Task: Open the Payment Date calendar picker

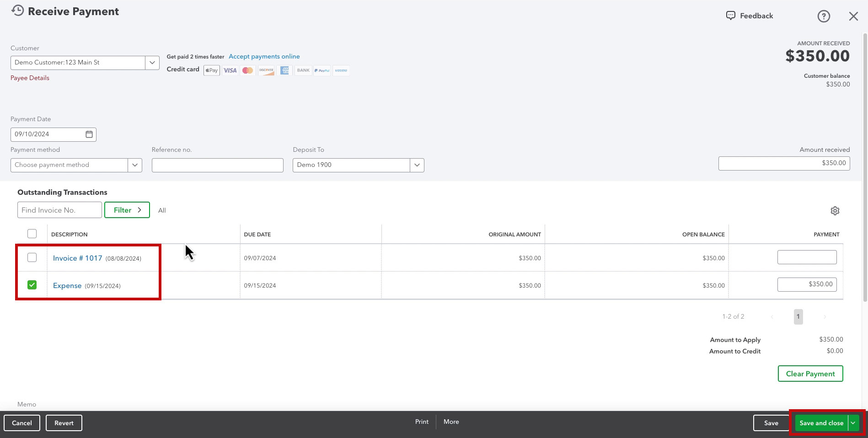Action: click(89, 134)
